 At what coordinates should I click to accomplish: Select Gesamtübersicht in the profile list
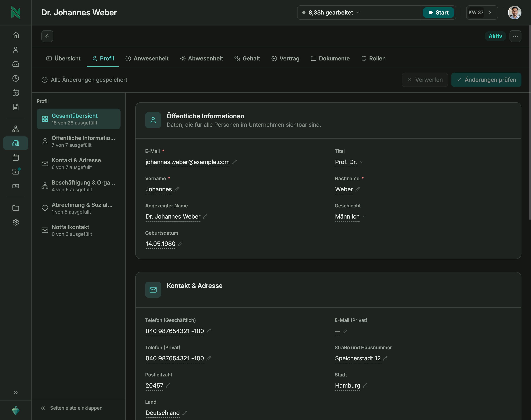[79, 119]
